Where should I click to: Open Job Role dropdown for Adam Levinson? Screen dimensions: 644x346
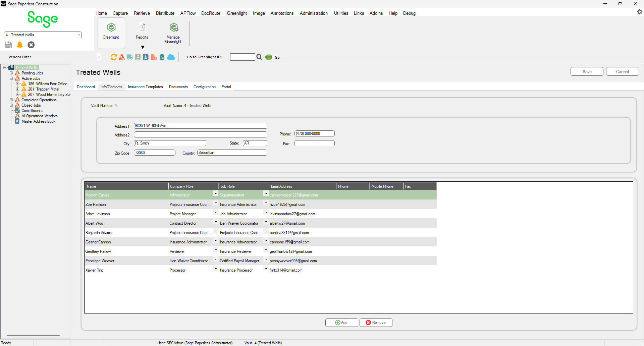(266, 212)
